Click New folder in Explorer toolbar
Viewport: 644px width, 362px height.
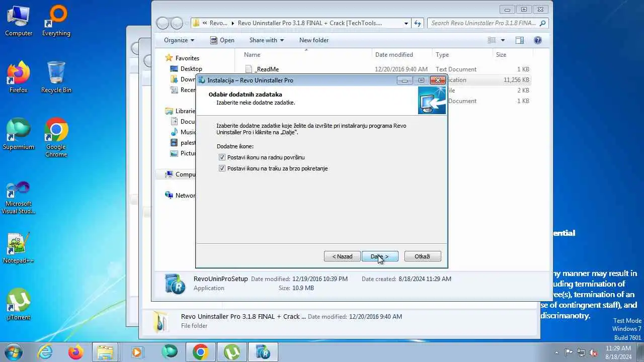coord(314,40)
